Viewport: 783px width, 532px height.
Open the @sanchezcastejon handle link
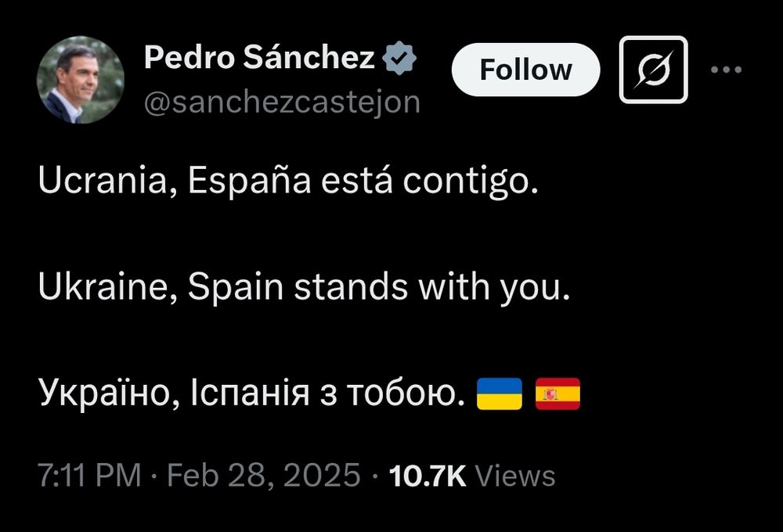[282, 103]
